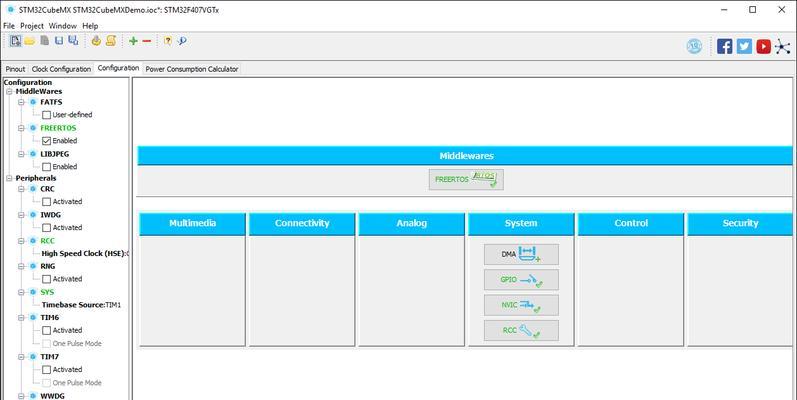Click the Analog category header
Image resolution: width=797 pixels, height=400 pixels.
412,224
